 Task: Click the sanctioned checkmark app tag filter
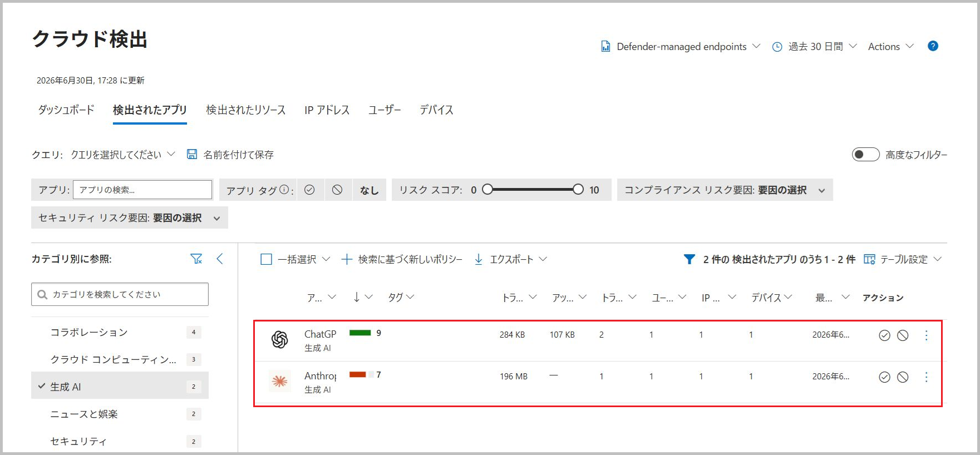point(310,190)
